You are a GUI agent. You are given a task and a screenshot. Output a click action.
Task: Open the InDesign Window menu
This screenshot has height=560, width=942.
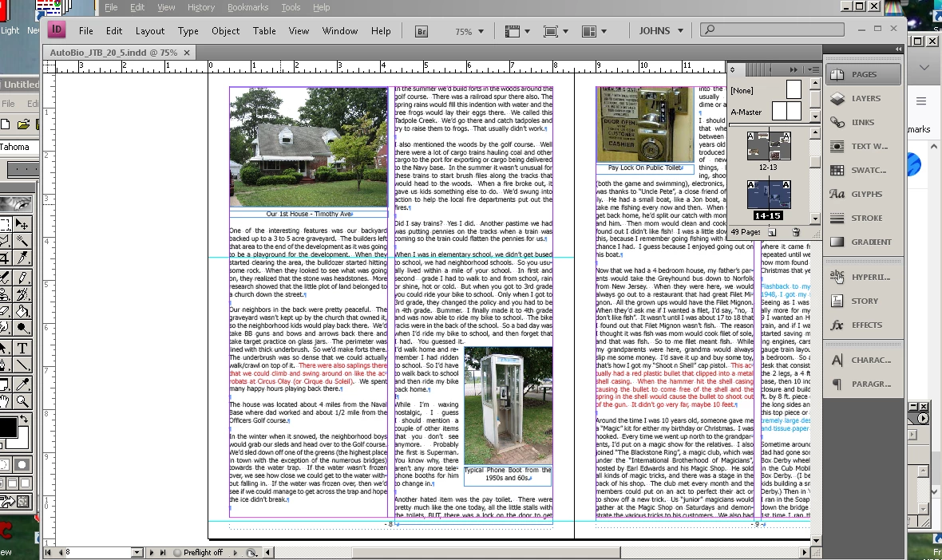[x=339, y=30]
